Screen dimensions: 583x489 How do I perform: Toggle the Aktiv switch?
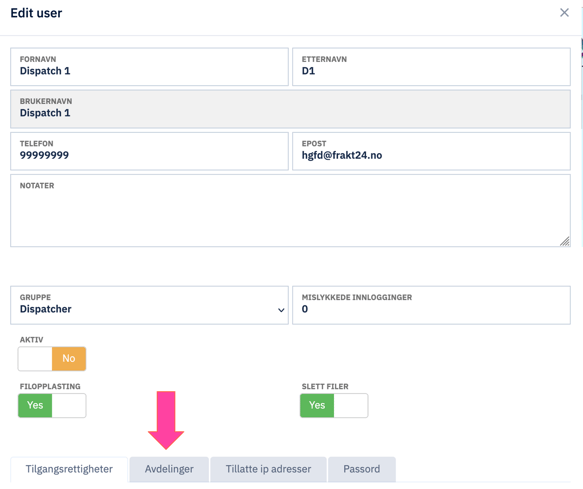click(x=52, y=358)
